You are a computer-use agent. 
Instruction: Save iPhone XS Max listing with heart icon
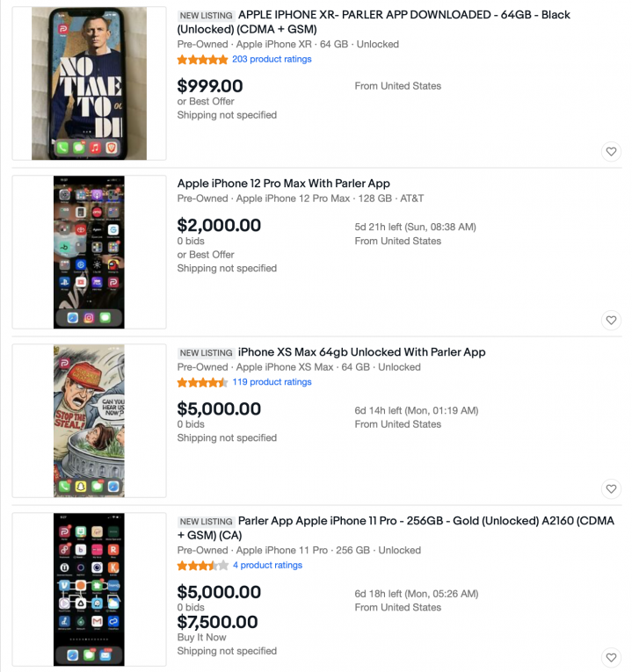611,488
